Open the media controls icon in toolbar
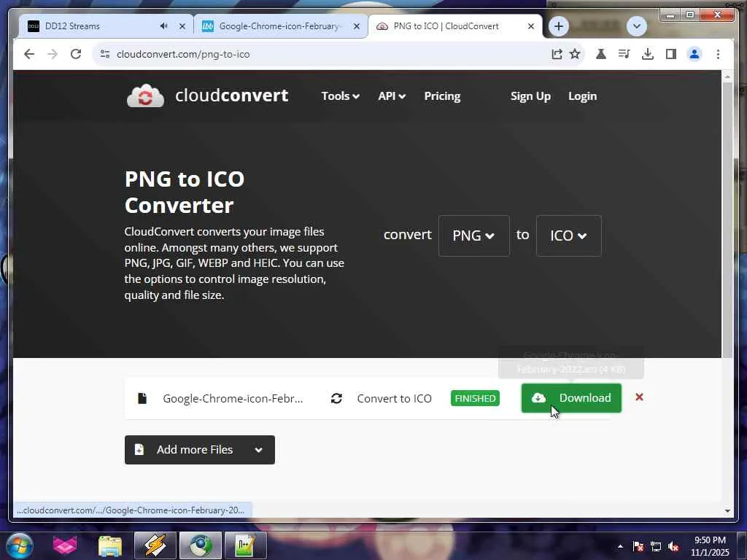This screenshot has width=747, height=560. (x=624, y=54)
